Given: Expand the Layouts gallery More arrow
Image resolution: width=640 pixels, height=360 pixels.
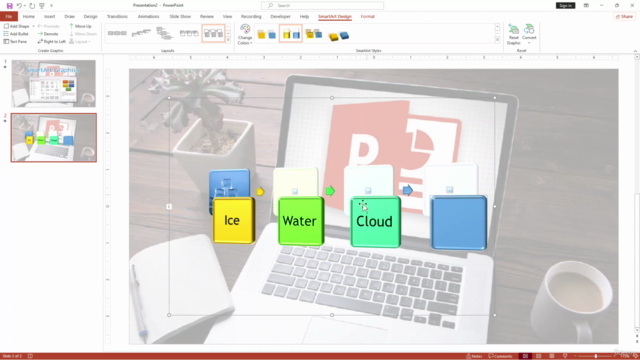Looking at the screenshot, I should [228, 40].
